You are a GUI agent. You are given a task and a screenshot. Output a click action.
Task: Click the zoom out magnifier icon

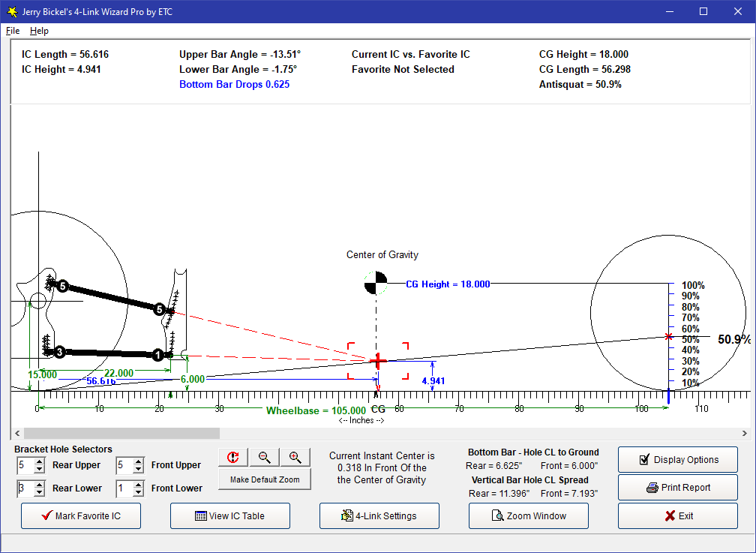click(264, 457)
